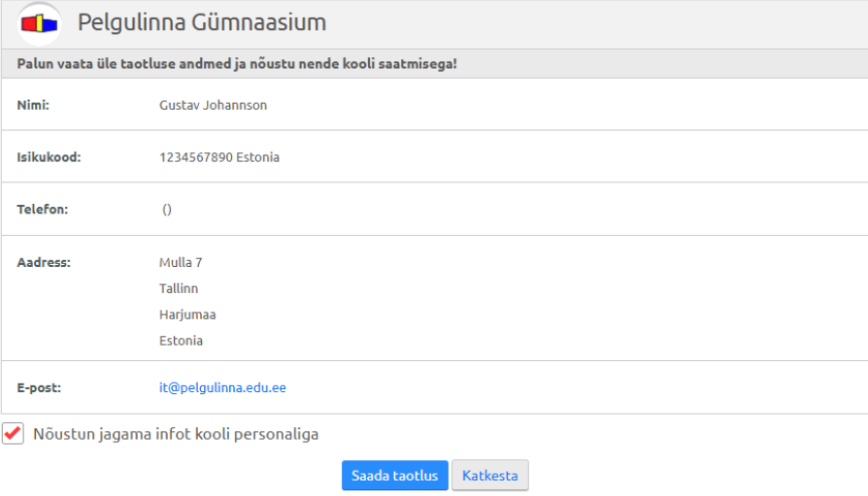Image resolution: width=868 pixels, height=496 pixels.
Task: Click the 'Nõustun jagama infot kooli personaliga' label
Action: point(176,434)
